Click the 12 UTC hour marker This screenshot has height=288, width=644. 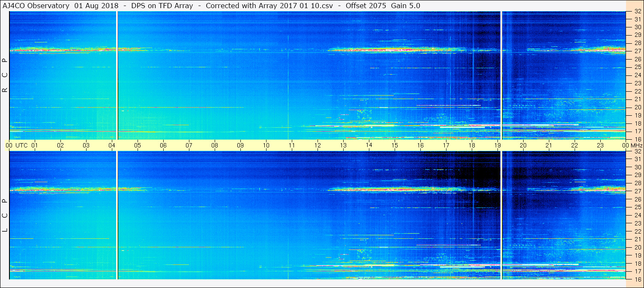[318, 145]
